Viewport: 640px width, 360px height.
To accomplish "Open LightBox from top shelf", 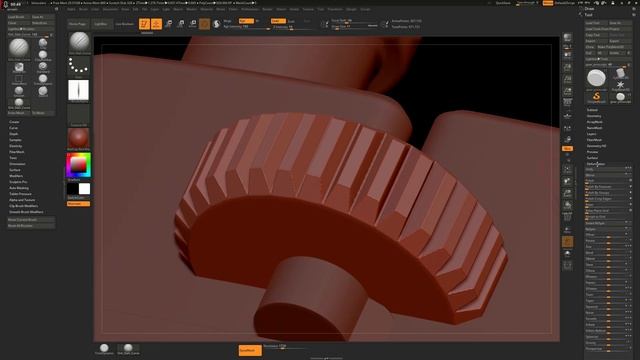I will point(101,24).
